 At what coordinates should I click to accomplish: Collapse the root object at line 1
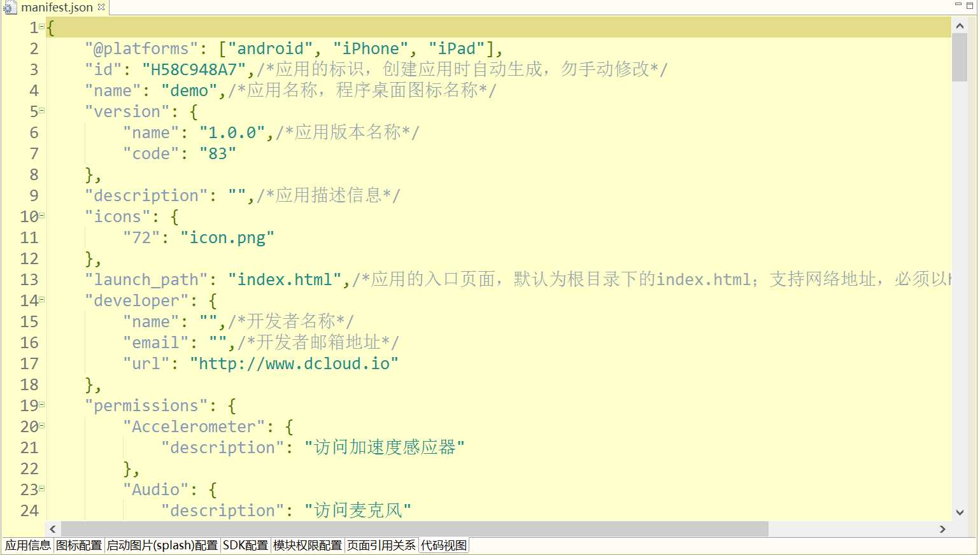(42, 27)
